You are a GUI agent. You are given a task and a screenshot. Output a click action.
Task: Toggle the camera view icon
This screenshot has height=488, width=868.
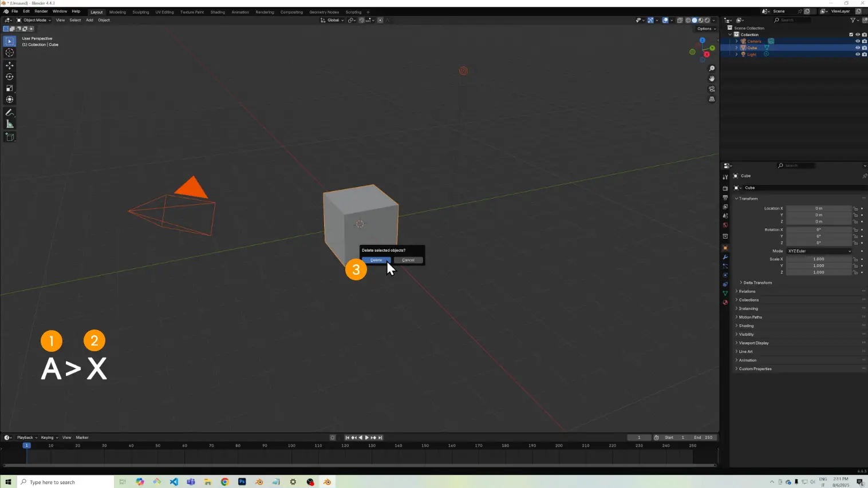(712, 89)
